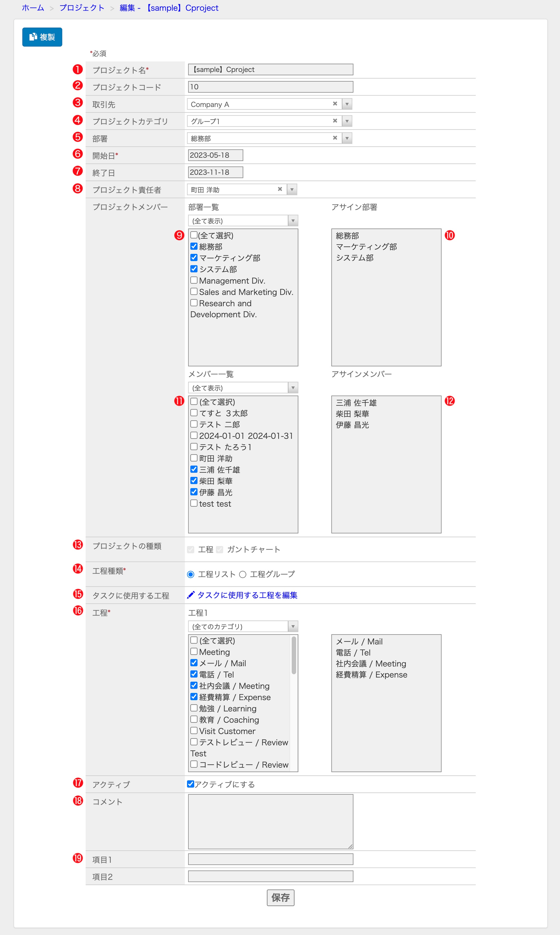Select マーケティング部 in the アサイン部署 list
The image size is (560, 935).
(366, 247)
